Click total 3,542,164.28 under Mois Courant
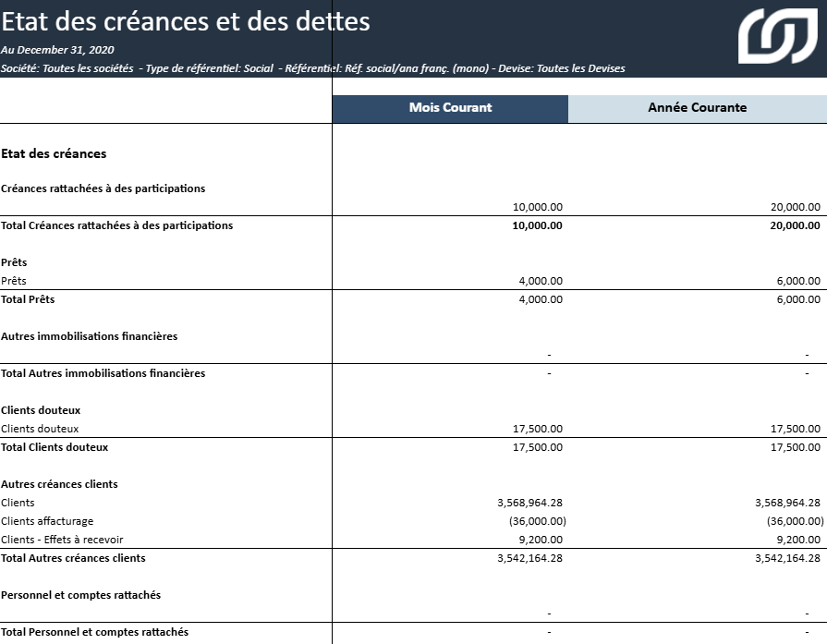Viewport: 827px width, 644px height. coord(530,558)
